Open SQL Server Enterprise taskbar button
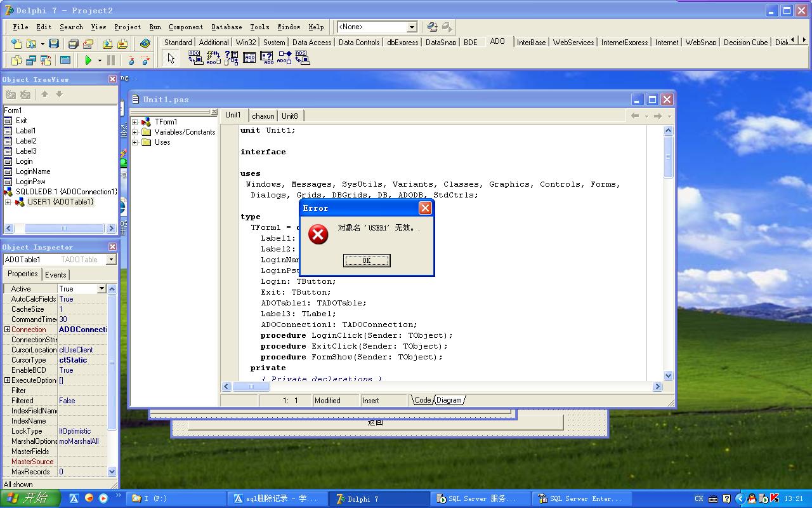The height and width of the screenshot is (508, 812). click(583, 498)
